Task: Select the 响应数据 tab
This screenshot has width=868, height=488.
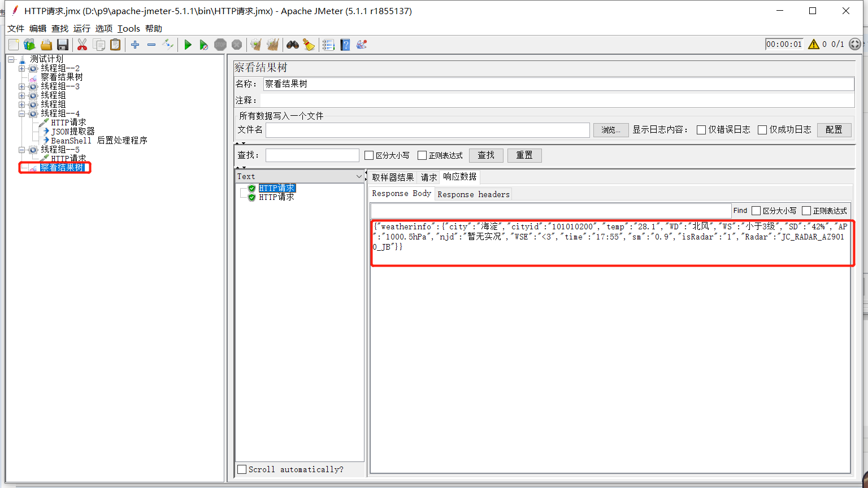Action: tap(460, 177)
